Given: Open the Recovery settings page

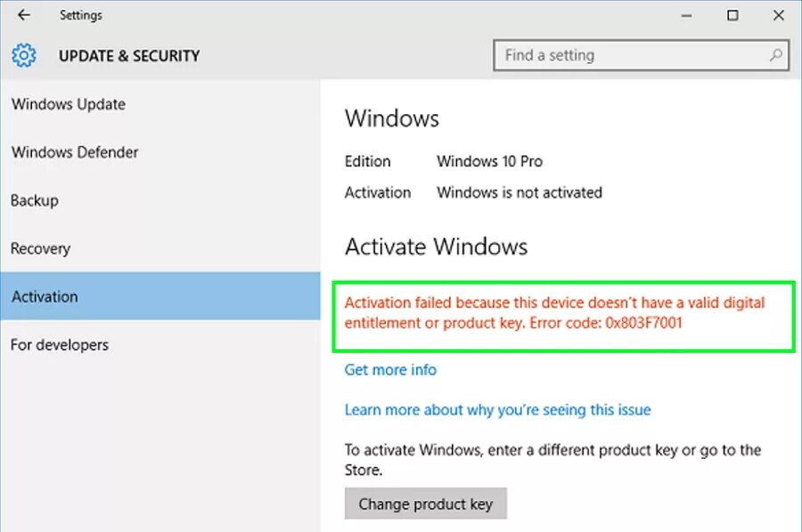Looking at the screenshot, I should coord(40,249).
